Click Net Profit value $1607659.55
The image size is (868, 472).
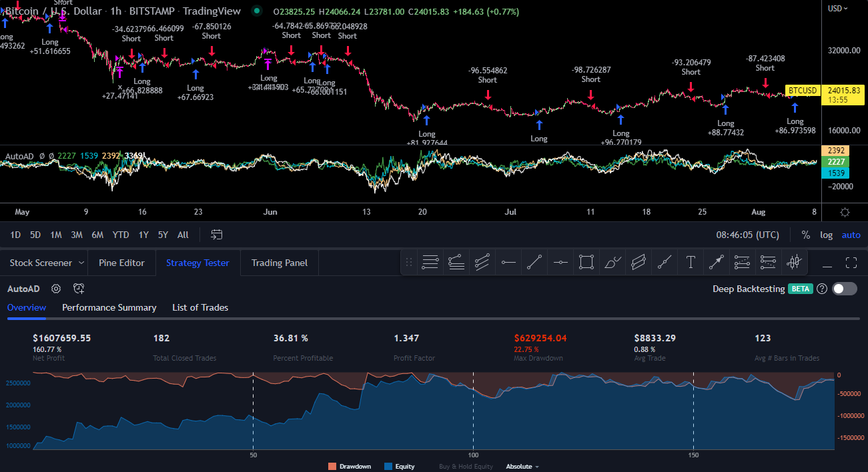tap(61, 338)
